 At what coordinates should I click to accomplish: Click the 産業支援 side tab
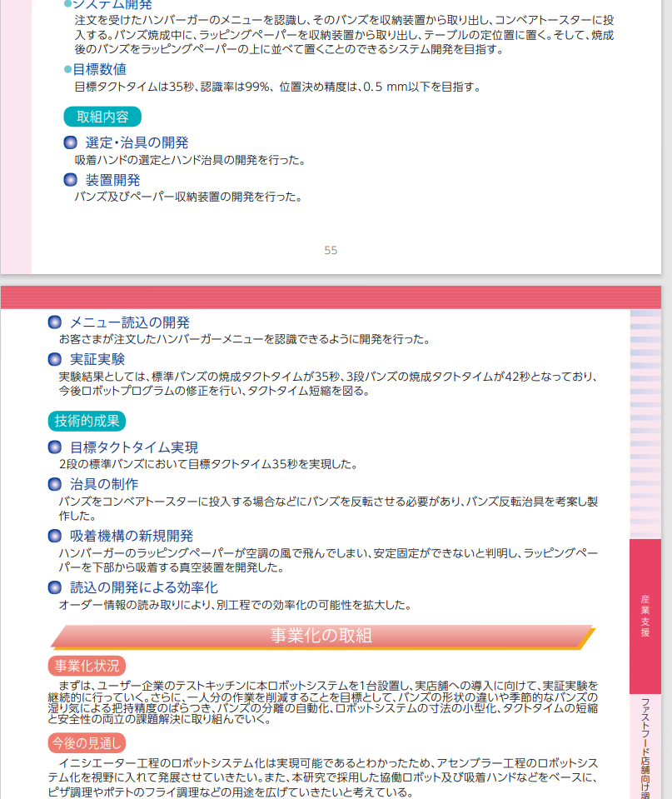(645, 616)
